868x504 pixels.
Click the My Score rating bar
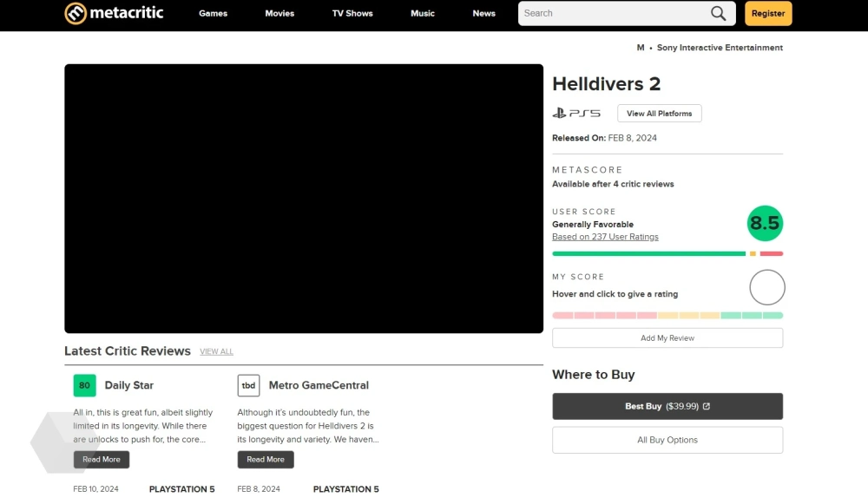click(667, 316)
